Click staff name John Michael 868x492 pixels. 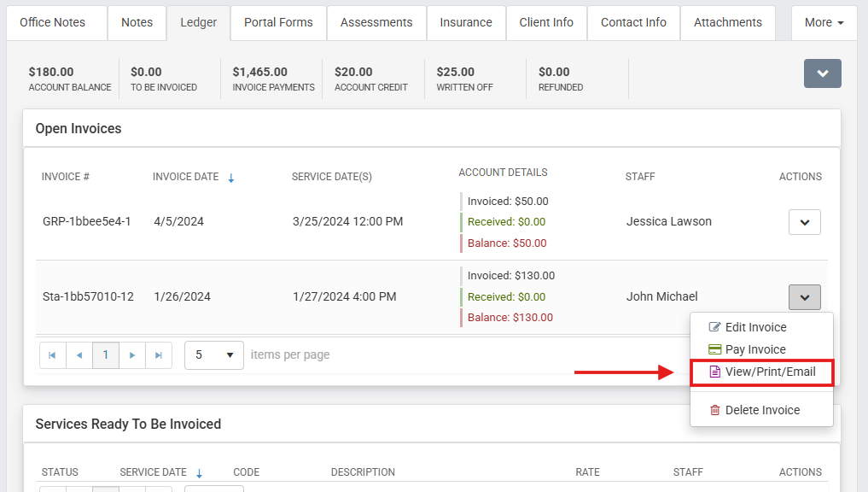(x=662, y=296)
